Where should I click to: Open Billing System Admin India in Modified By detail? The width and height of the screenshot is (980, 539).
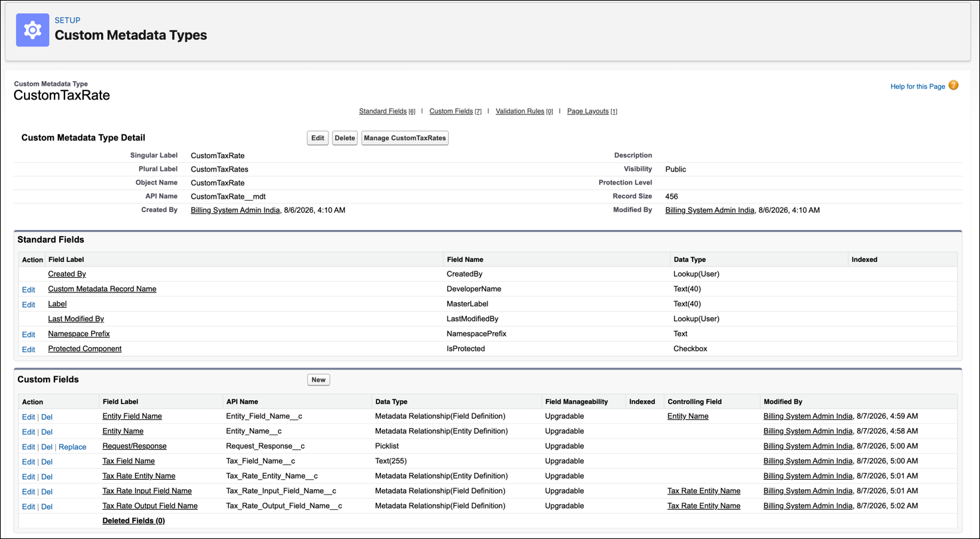(709, 210)
